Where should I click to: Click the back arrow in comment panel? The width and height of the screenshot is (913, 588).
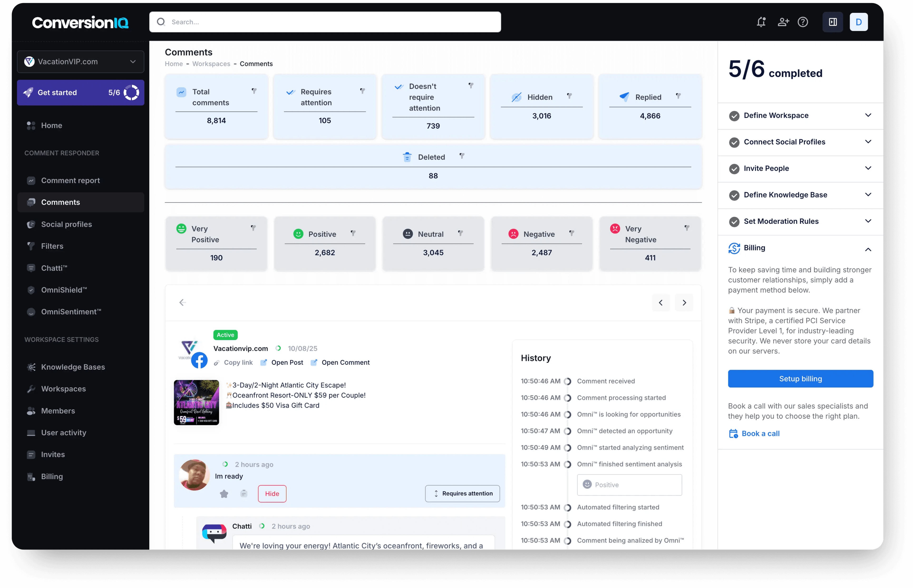click(x=182, y=302)
